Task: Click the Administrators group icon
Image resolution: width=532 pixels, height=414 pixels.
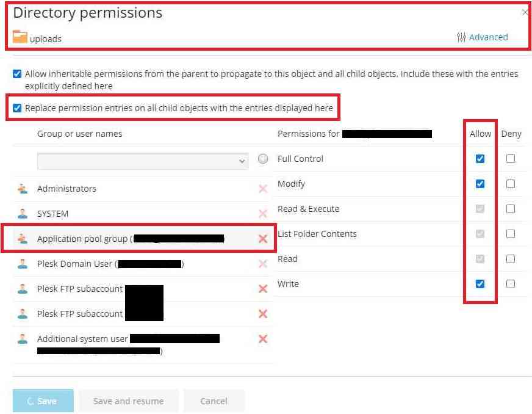Action: click(x=23, y=189)
